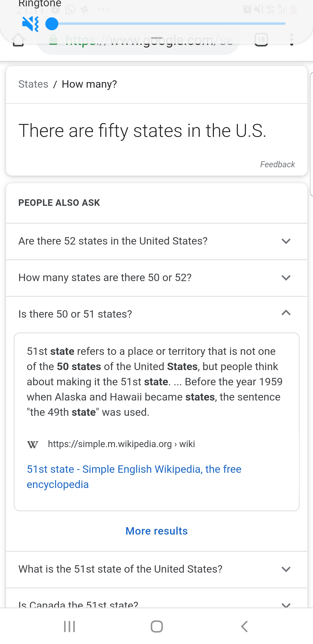Expand "Is Canada the 51st state?" chevron
The height and width of the screenshot is (644, 313).
286,605
